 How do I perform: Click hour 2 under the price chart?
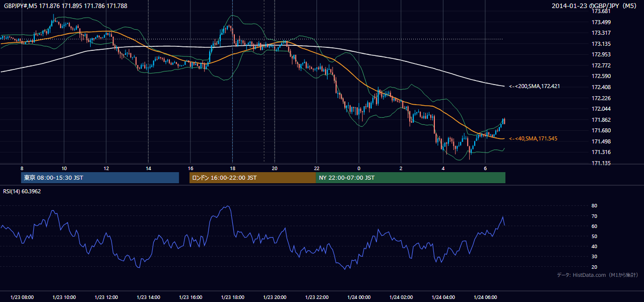click(x=401, y=168)
